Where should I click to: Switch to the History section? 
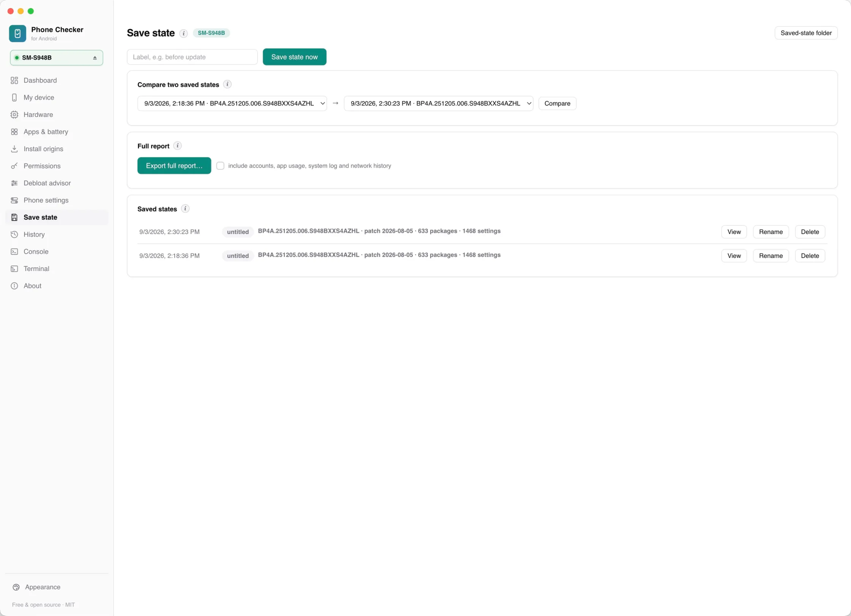[x=57, y=234]
